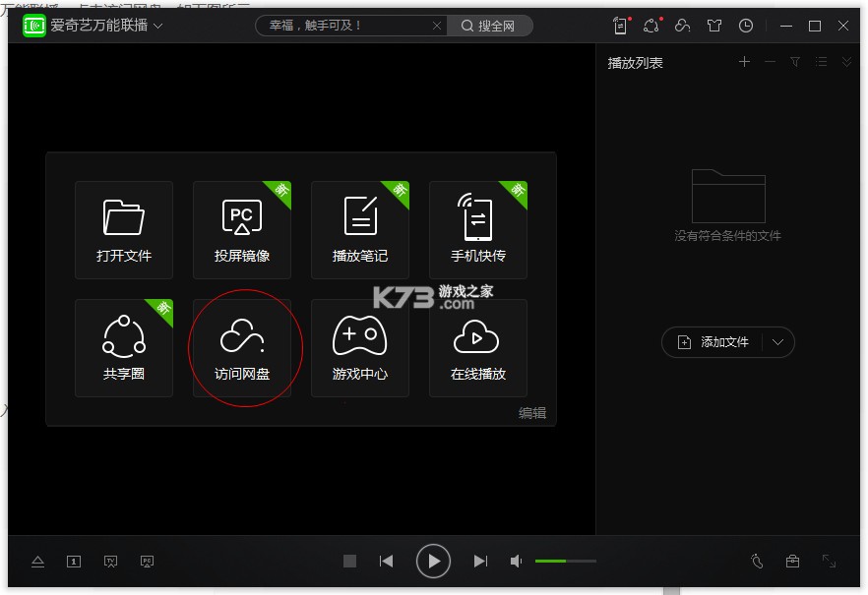The height and width of the screenshot is (595, 868).
Task: Access the circled 访问网盘 cloud drive
Action: coord(242,348)
